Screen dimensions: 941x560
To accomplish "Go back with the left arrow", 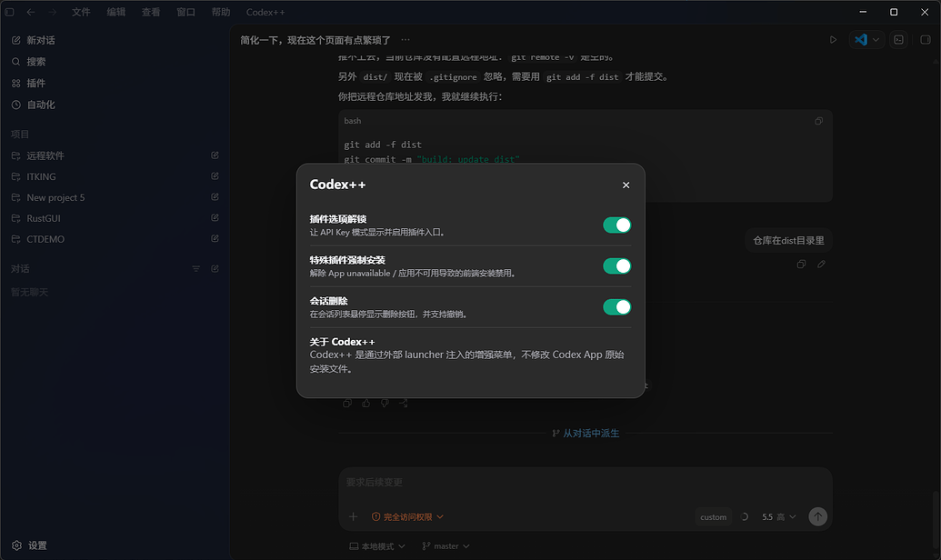I will (31, 12).
